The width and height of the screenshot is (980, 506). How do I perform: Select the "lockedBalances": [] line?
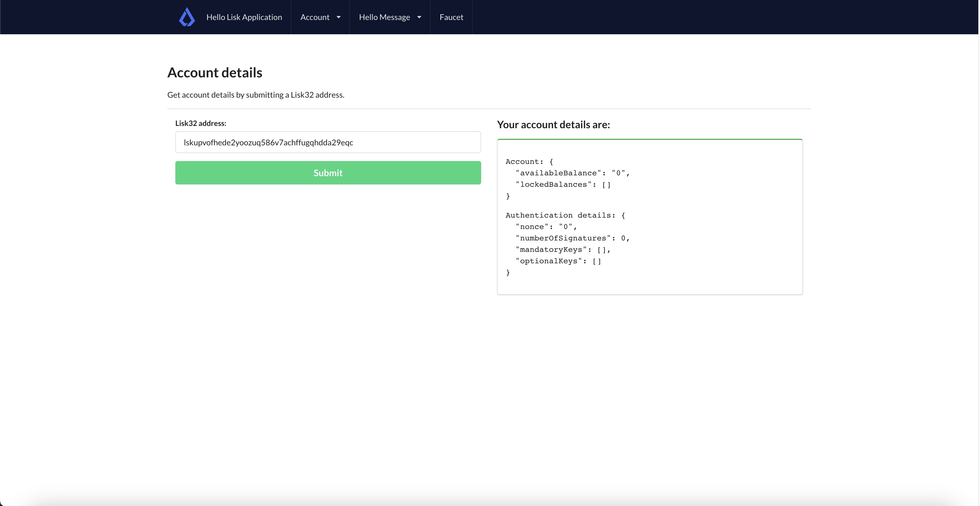click(x=563, y=184)
